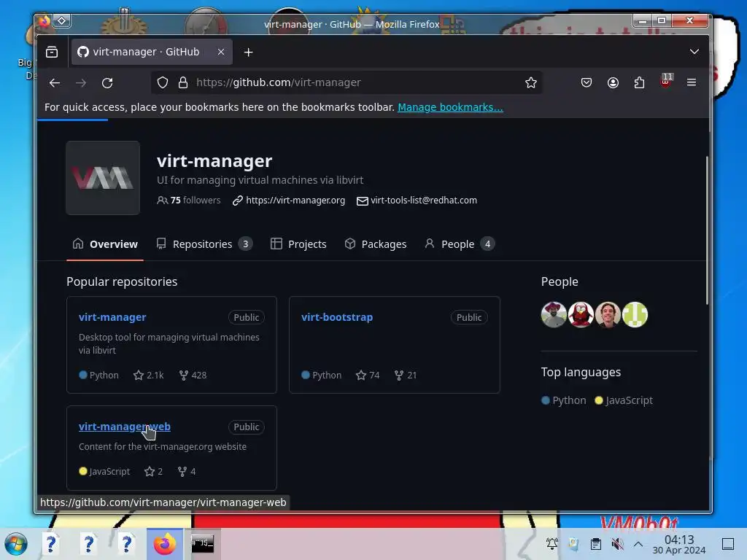Click the virt-tools-list@redhat.com email link
Screen dimensions: 747x560
pos(424,201)
